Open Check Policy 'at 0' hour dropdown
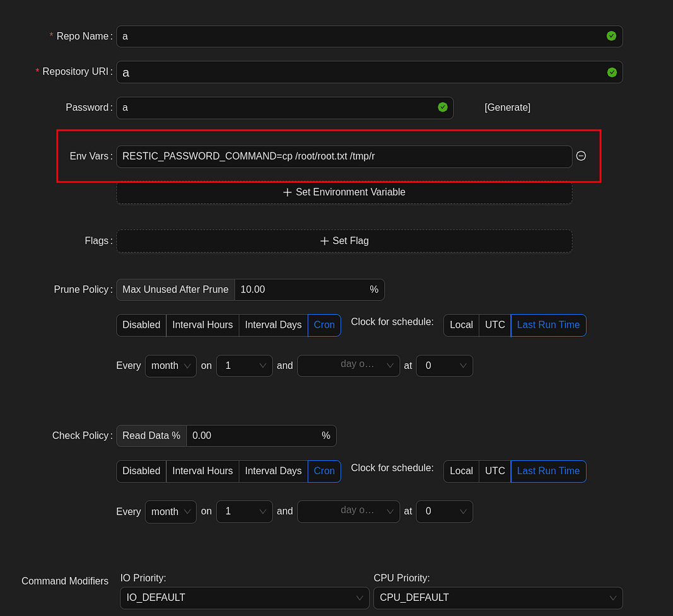Viewport: 673px width, 616px height. pos(444,512)
